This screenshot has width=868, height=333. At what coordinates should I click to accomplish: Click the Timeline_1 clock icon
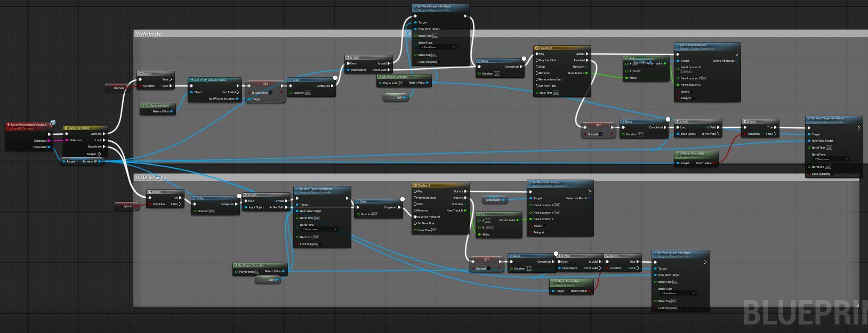tap(415, 185)
